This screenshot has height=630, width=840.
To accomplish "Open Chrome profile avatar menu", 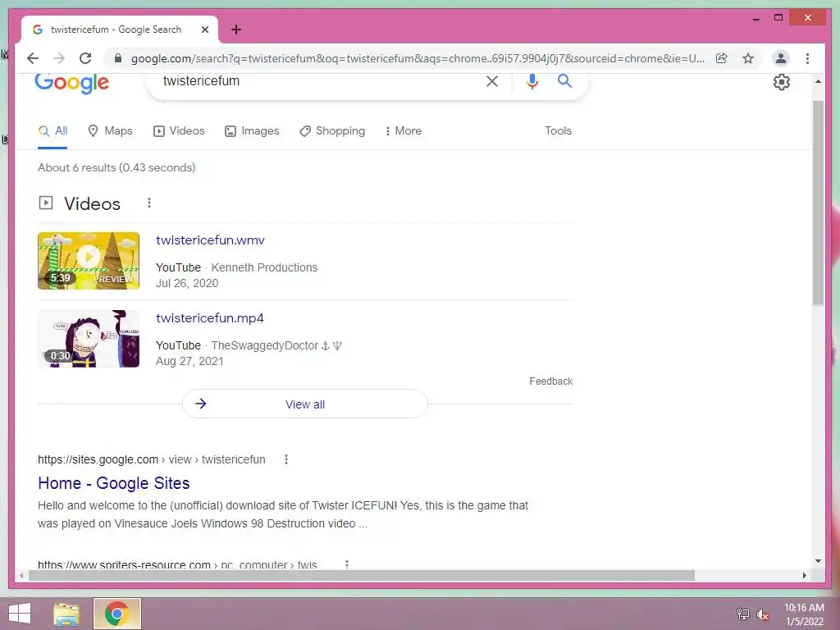I will tap(781, 58).
